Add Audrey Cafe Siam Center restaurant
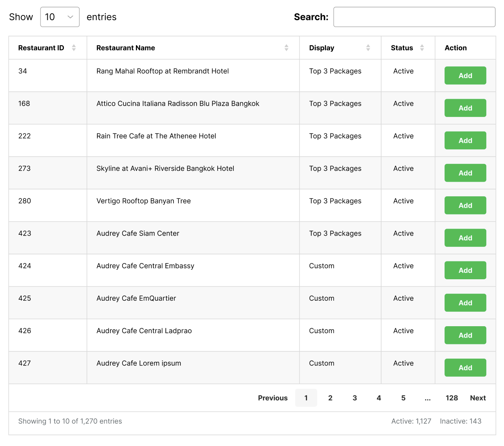The height and width of the screenshot is (446, 504). click(x=465, y=238)
